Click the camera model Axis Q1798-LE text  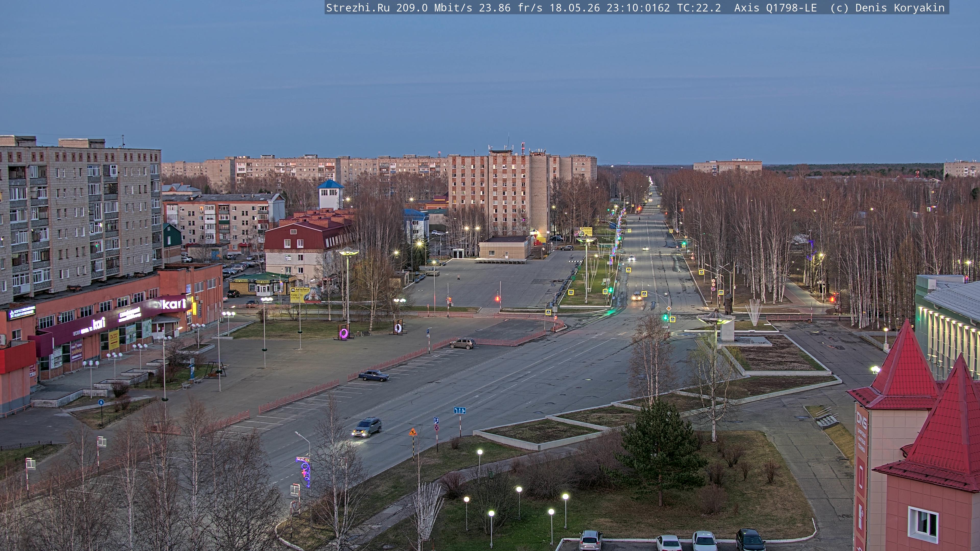coord(775,8)
